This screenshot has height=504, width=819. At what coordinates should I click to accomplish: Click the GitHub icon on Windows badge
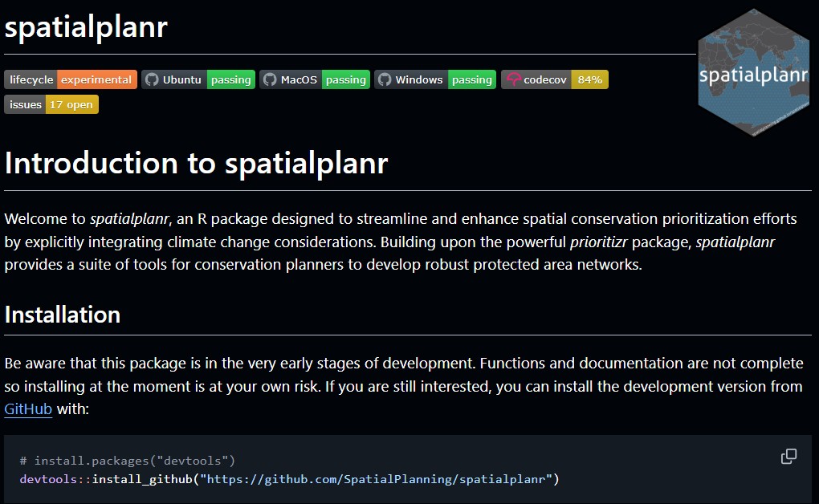tap(384, 79)
